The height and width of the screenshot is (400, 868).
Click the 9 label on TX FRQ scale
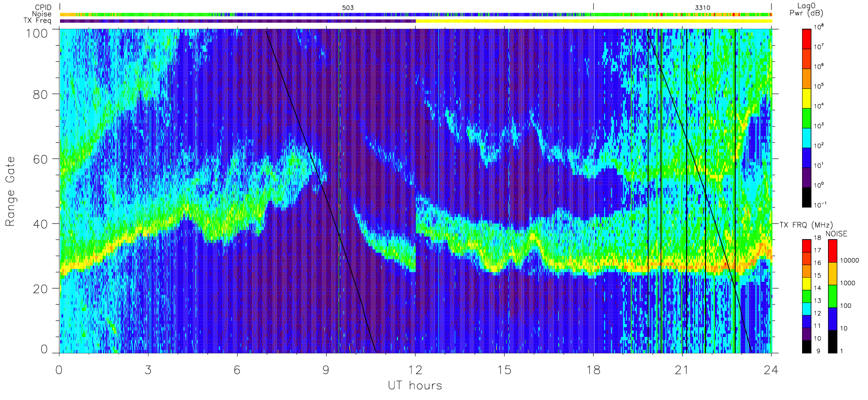[x=818, y=351]
